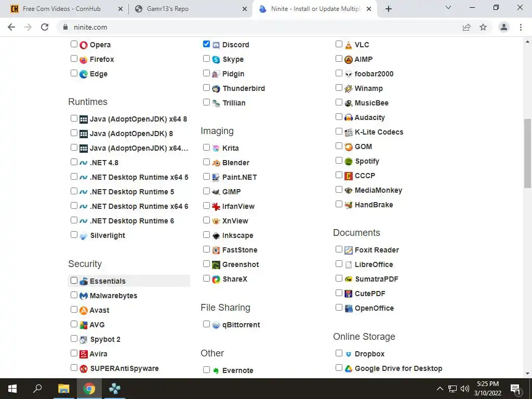This screenshot has height=399, width=532.
Task: Check the Silverlight checkbox
Action: tap(74, 234)
